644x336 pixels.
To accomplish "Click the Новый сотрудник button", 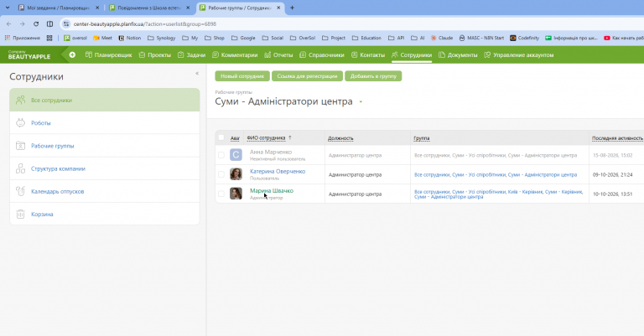I will (242, 76).
